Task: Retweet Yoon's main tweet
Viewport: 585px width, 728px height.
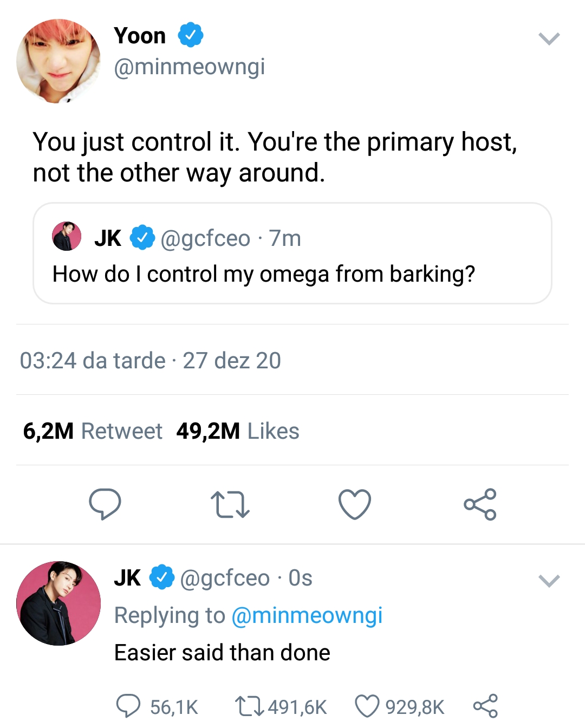Action: pyautogui.click(x=230, y=504)
